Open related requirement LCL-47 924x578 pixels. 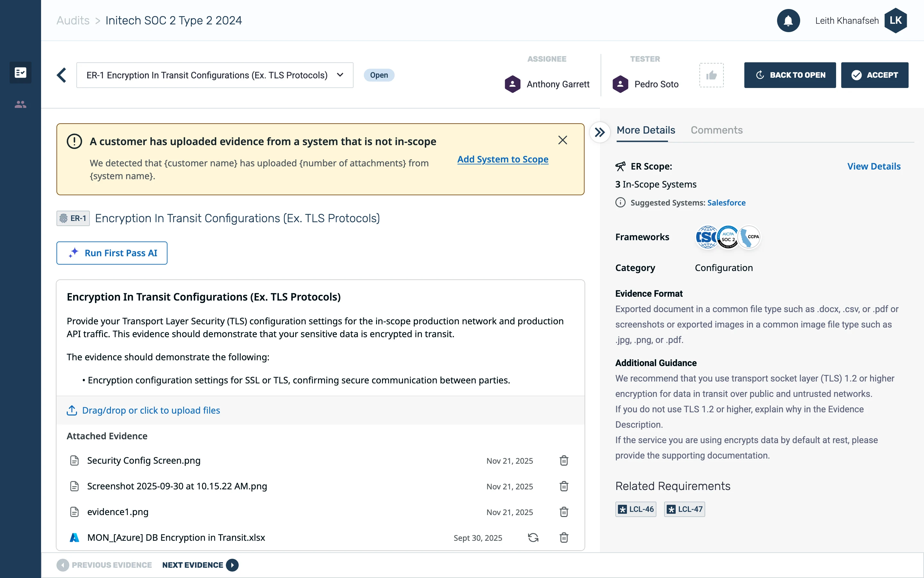click(685, 509)
